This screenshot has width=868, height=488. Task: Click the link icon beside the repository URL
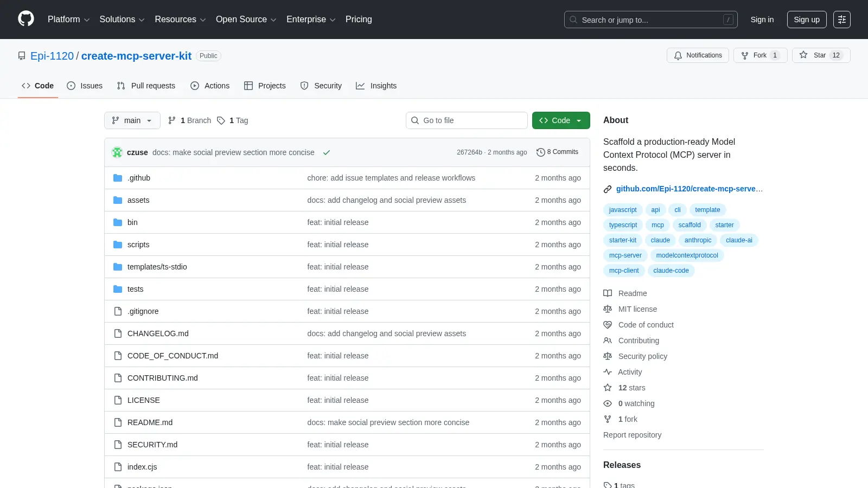[608, 189]
